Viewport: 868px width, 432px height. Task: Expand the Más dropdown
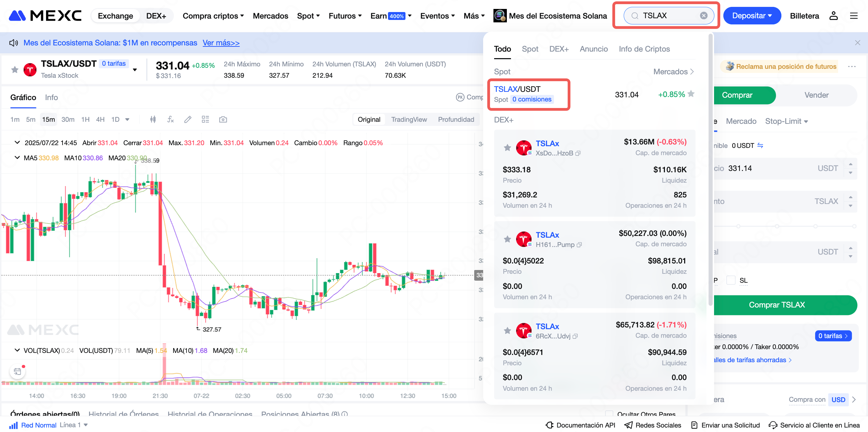coord(474,16)
